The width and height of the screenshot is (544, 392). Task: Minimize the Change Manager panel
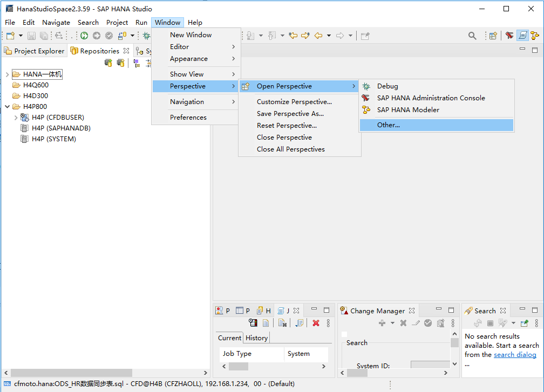coord(439,308)
